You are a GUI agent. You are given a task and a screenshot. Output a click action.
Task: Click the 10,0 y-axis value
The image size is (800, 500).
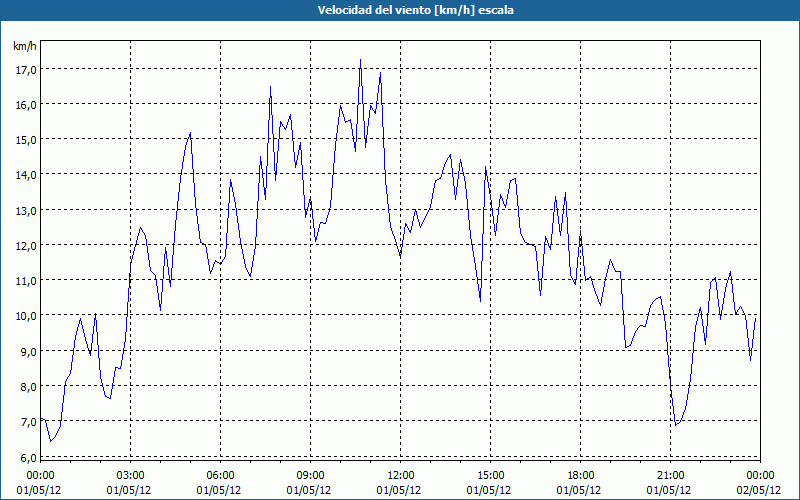(26, 316)
